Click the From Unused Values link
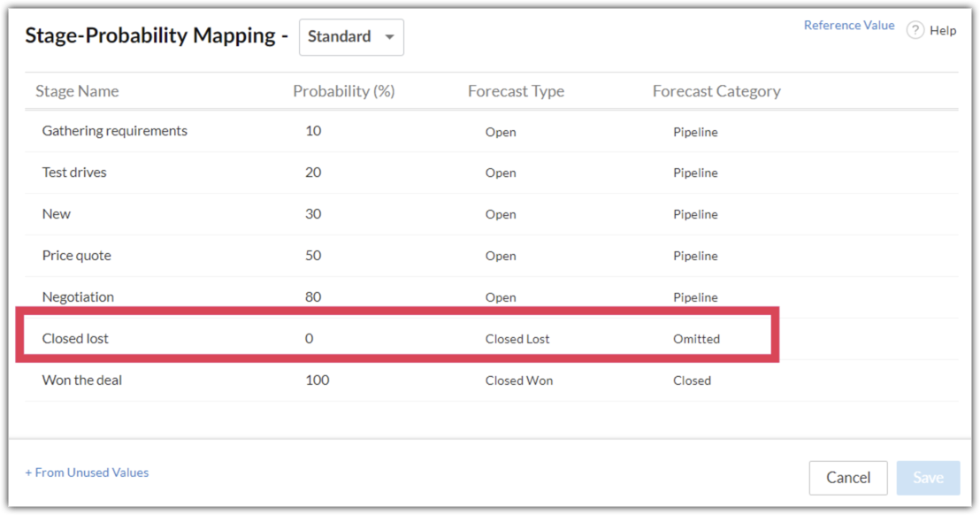Viewport: 980px width, 515px height. click(x=87, y=473)
